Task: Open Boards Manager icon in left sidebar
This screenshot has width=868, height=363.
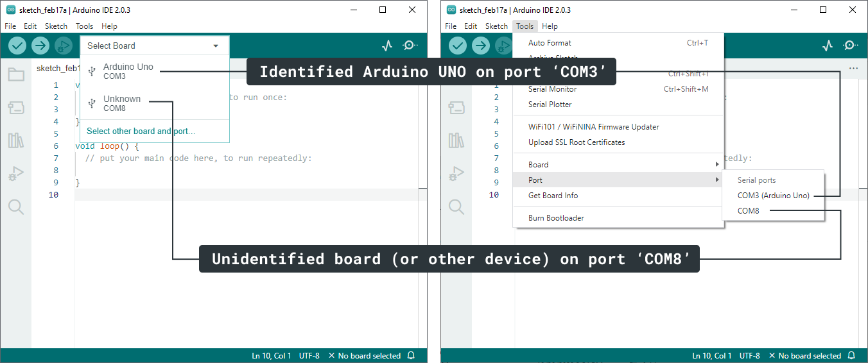Action: click(16, 107)
